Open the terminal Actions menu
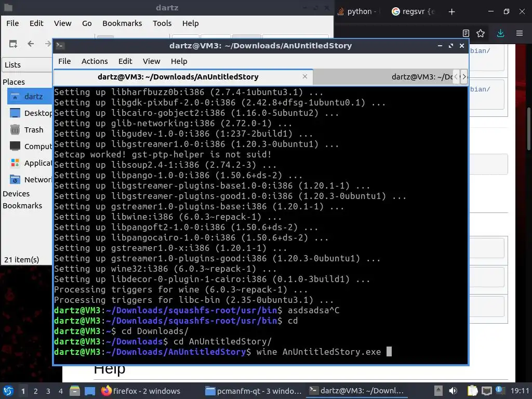This screenshot has height=399, width=532. (x=95, y=61)
